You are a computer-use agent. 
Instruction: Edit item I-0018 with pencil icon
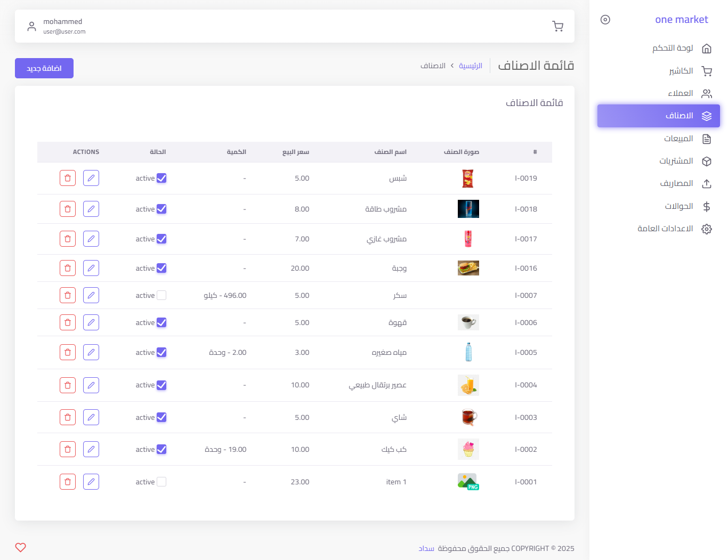(91, 209)
